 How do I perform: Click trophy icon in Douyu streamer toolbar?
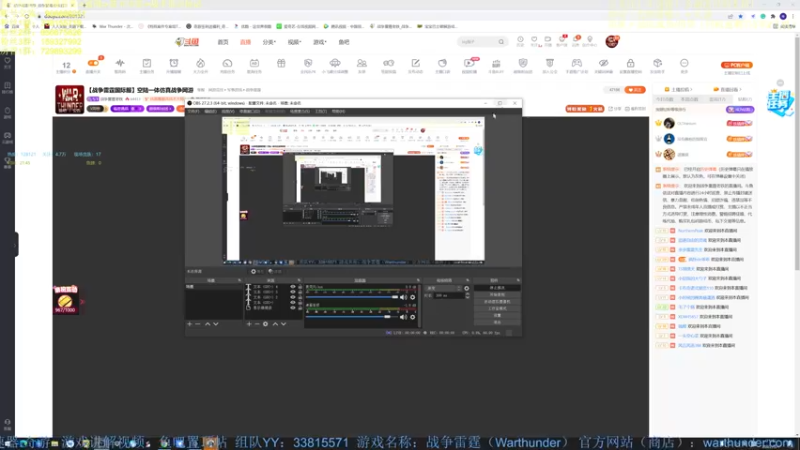point(549,63)
